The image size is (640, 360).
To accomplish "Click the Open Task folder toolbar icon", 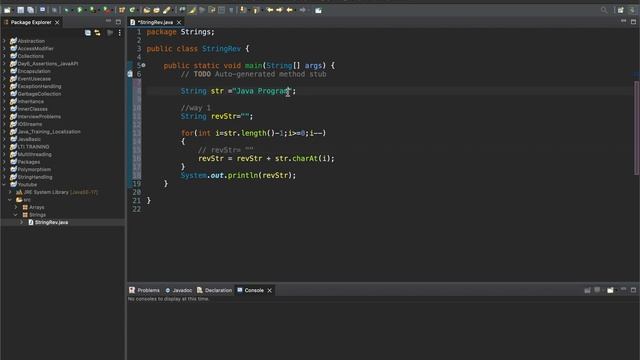I will 156,10.
